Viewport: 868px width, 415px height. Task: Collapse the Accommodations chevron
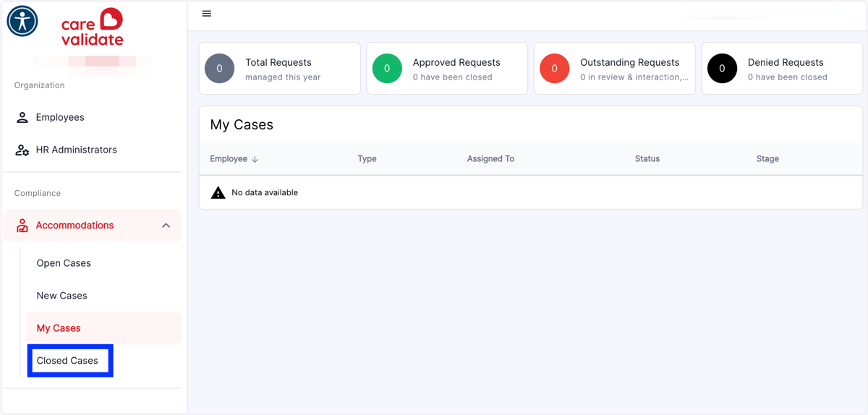(166, 226)
